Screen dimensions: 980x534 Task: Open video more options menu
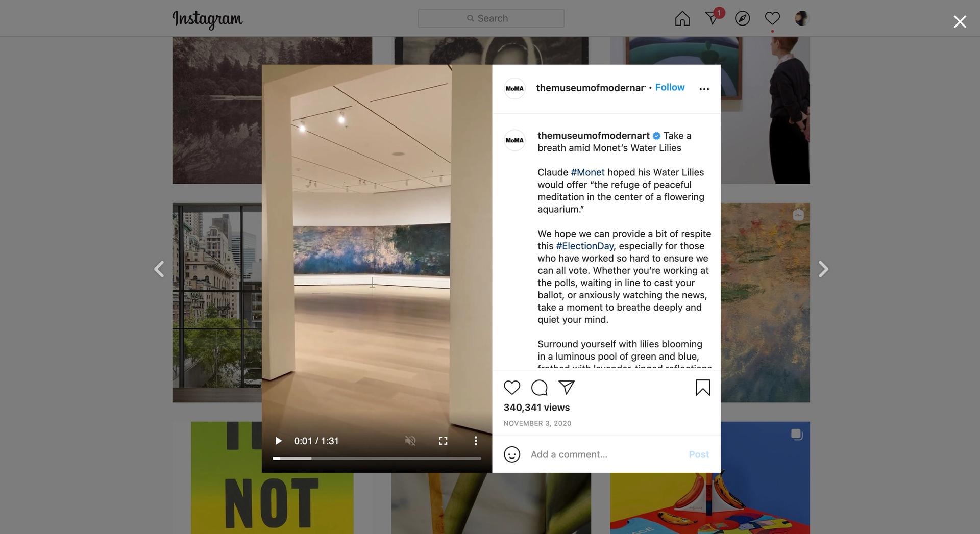(x=476, y=441)
